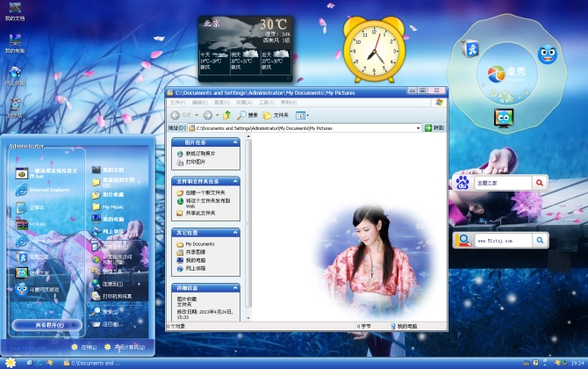588x369 pixels.
Task: Click the Up folder icon in Explorer toolbar
Action: point(227,115)
